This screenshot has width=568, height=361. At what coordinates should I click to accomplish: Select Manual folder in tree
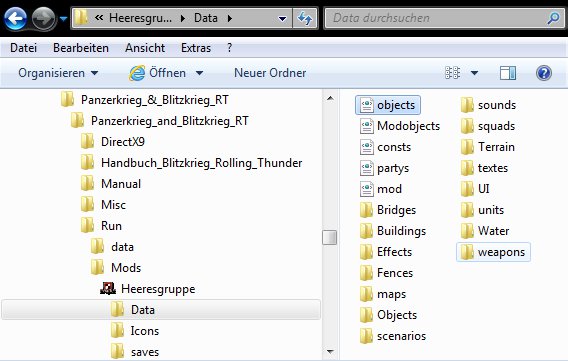point(121,184)
